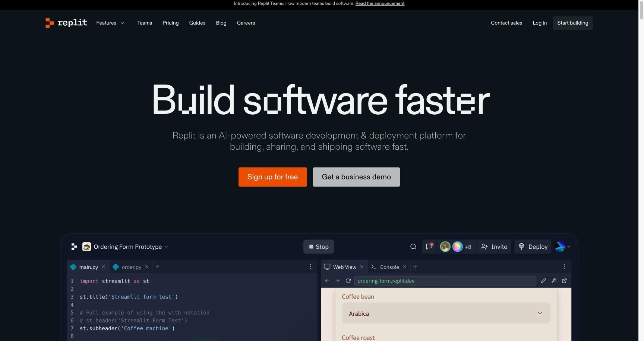Click the Start building button
This screenshot has width=644, height=341.
click(x=573, y=23)
